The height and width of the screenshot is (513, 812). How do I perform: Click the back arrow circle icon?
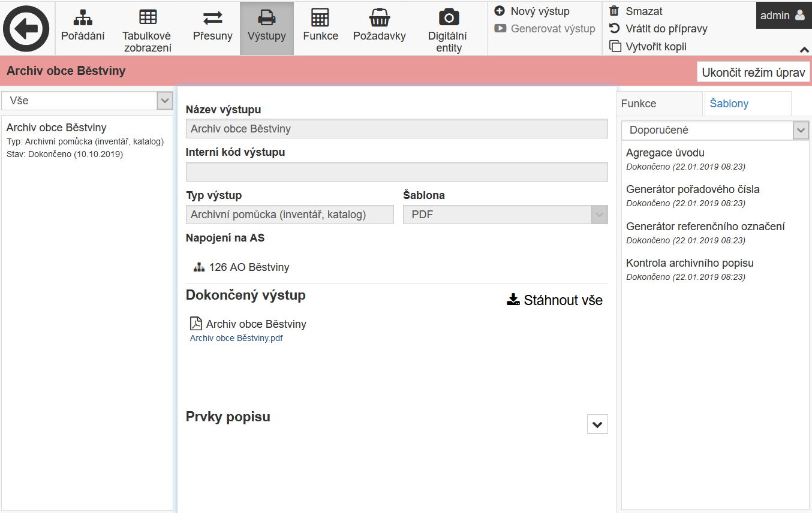point(26,28)
